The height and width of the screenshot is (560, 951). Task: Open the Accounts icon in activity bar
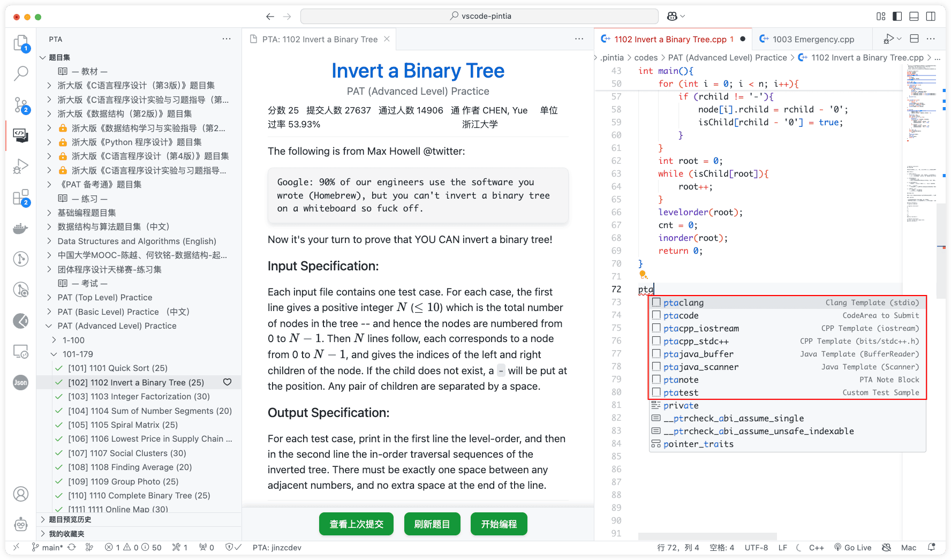point(21,494)
